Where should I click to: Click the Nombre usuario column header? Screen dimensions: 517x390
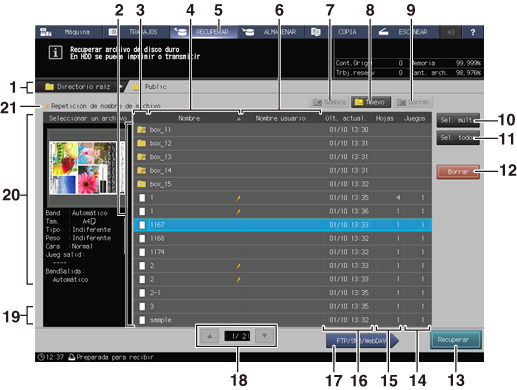[282, 118]
